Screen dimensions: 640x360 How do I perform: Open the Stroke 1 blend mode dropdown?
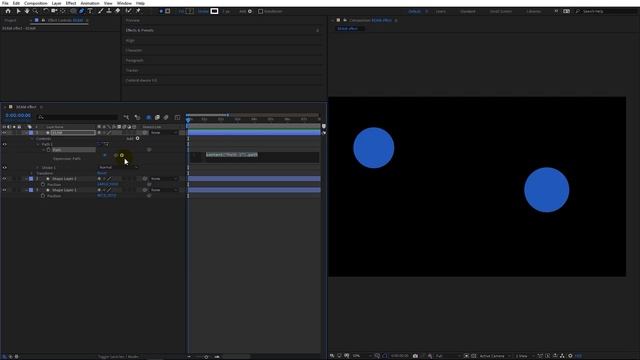click(118, 167)
